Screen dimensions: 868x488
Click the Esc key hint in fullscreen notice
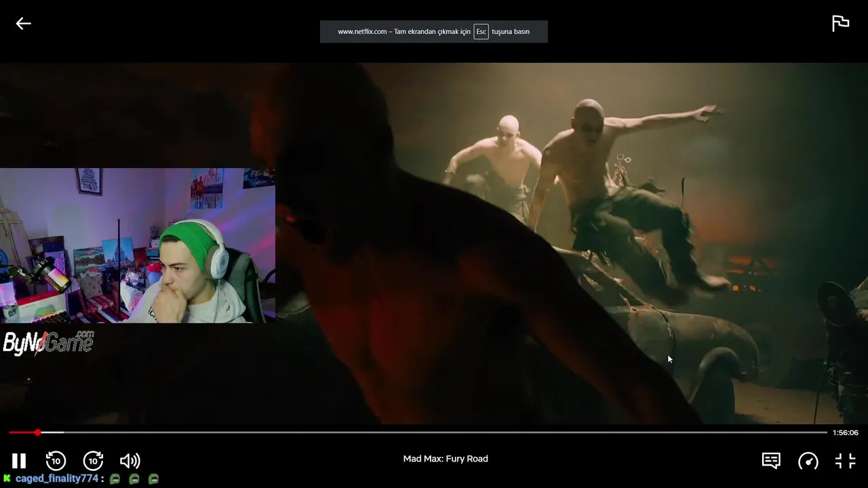coord(481,32)
